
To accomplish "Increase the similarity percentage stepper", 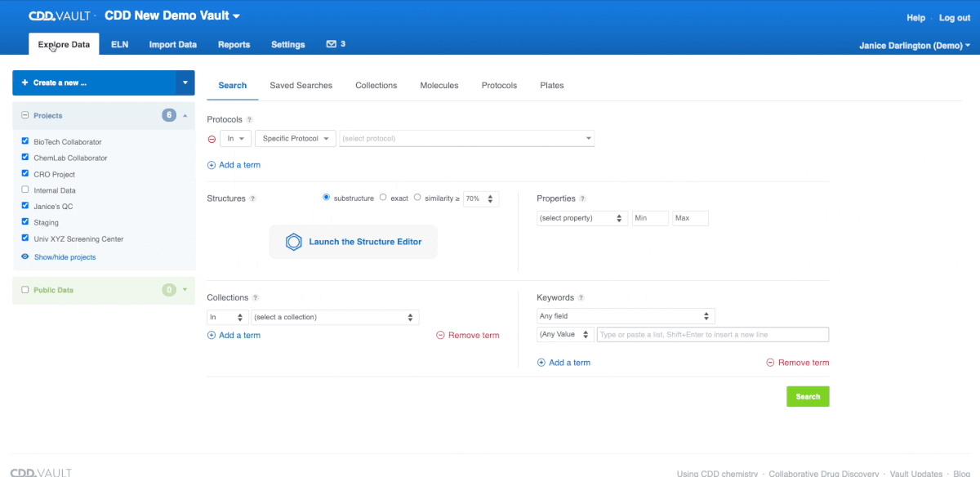I will point(491,195).
